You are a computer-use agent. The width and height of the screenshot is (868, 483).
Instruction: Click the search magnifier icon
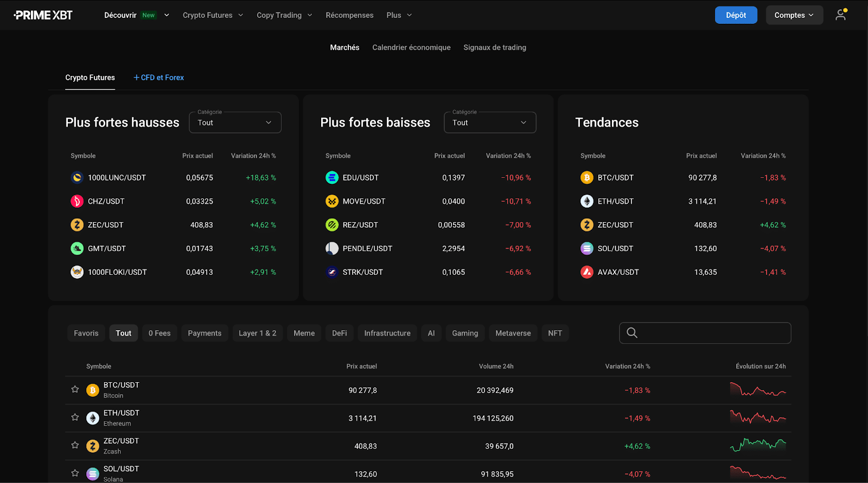(x=632, y=333)
